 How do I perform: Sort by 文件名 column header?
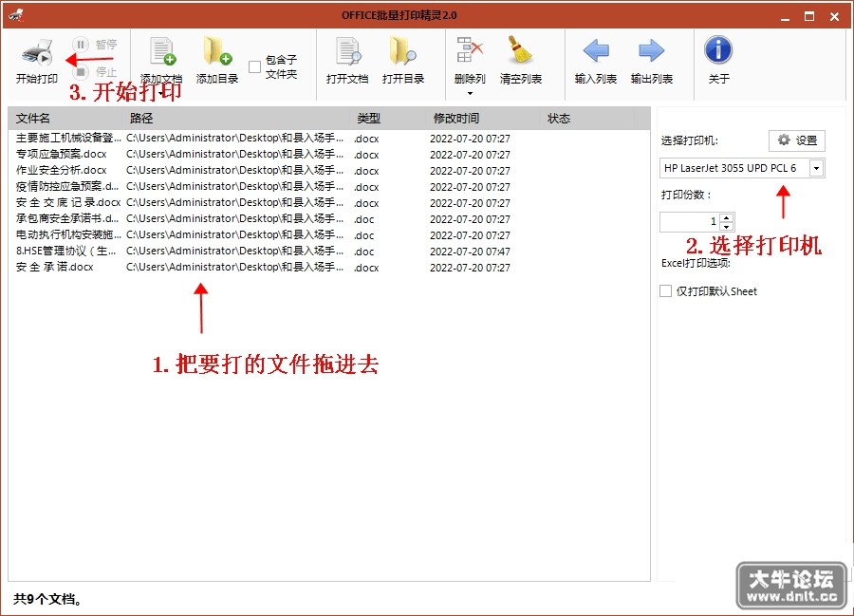65,119
